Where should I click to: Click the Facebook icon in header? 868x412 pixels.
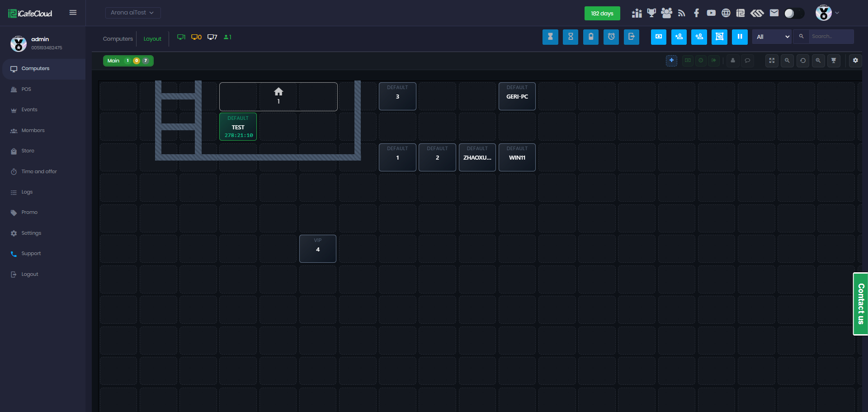point(696,13)
